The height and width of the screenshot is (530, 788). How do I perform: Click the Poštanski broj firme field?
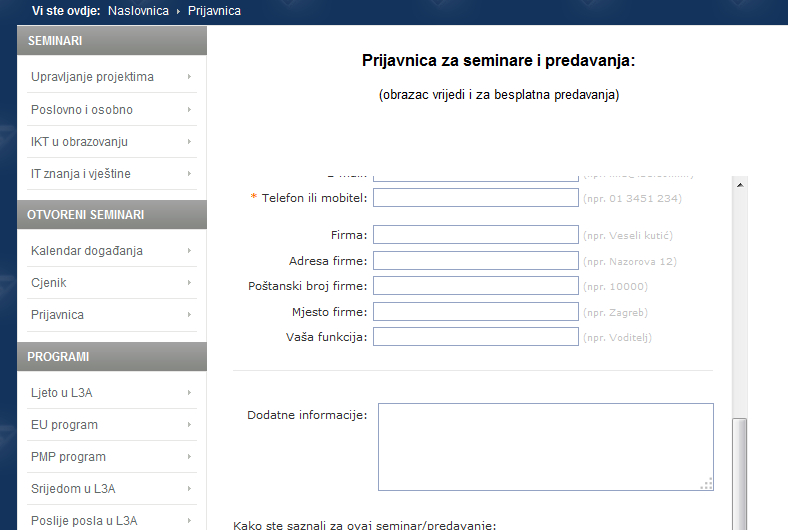click(x=475, y=286)
